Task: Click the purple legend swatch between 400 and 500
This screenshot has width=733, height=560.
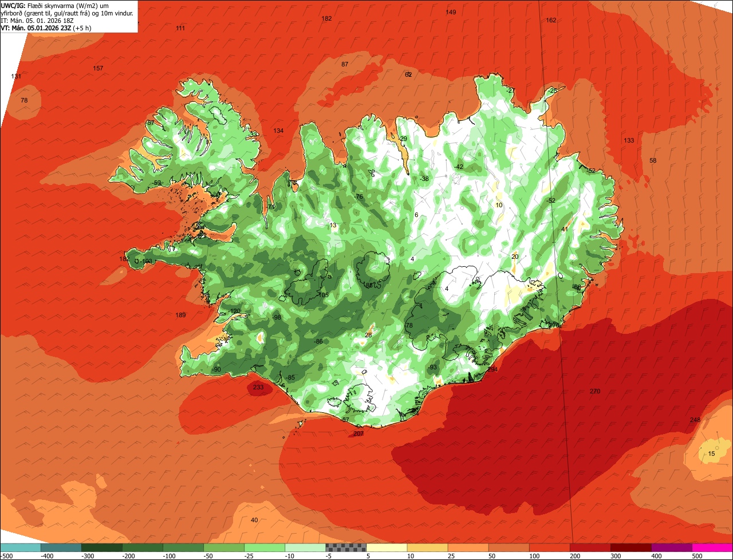Action: (671, 547)
